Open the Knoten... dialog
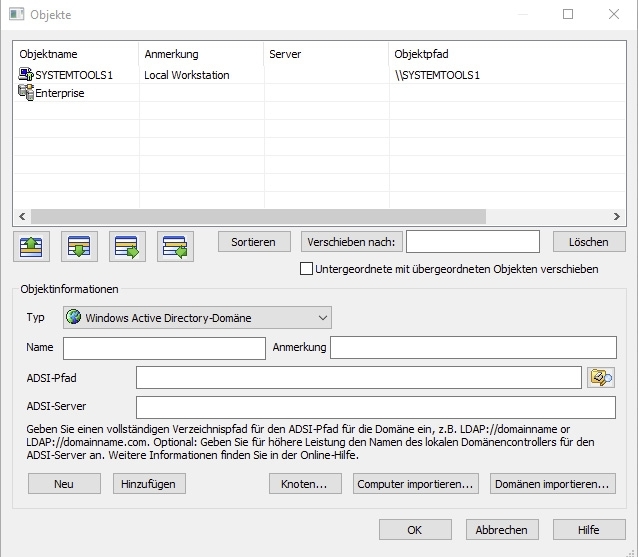 click(305, 484)
